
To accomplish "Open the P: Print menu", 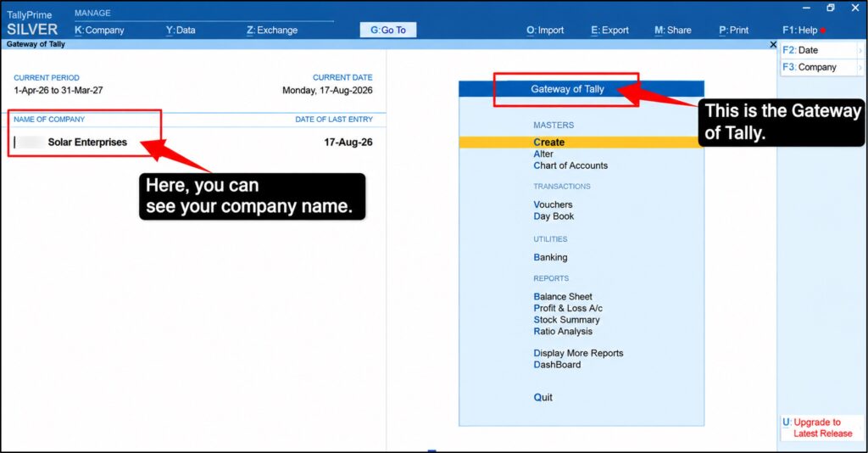I will click(x=733, y=30).
